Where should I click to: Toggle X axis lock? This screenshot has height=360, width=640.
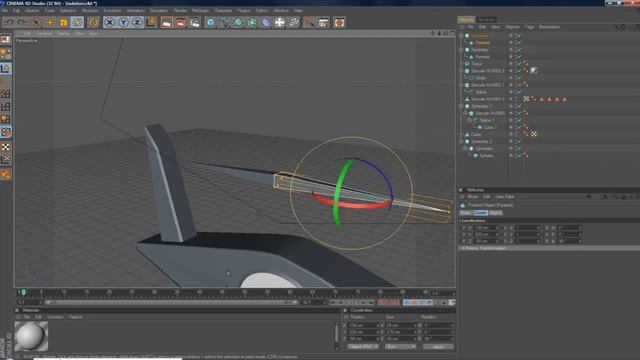pyautogui.click(x=109, y=22)
